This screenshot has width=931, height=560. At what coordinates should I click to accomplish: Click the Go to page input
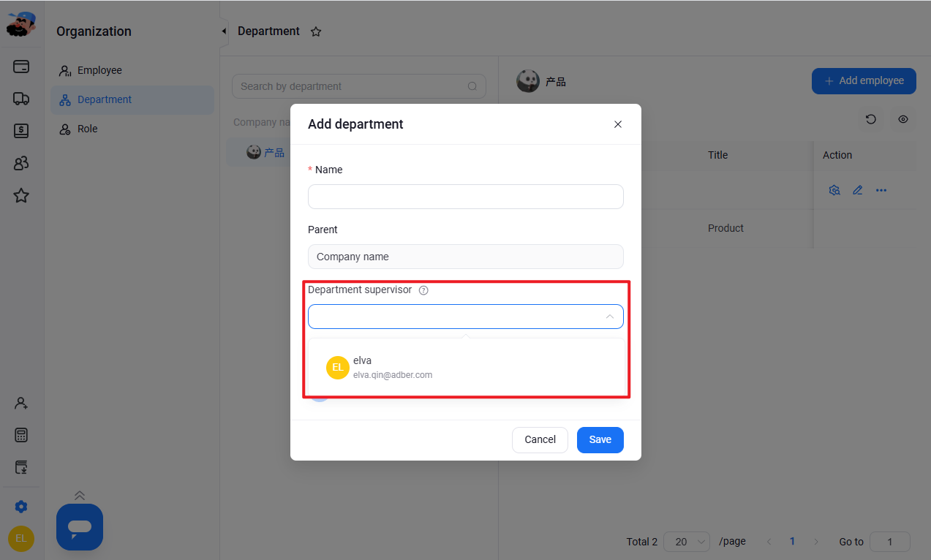(890, 542)
